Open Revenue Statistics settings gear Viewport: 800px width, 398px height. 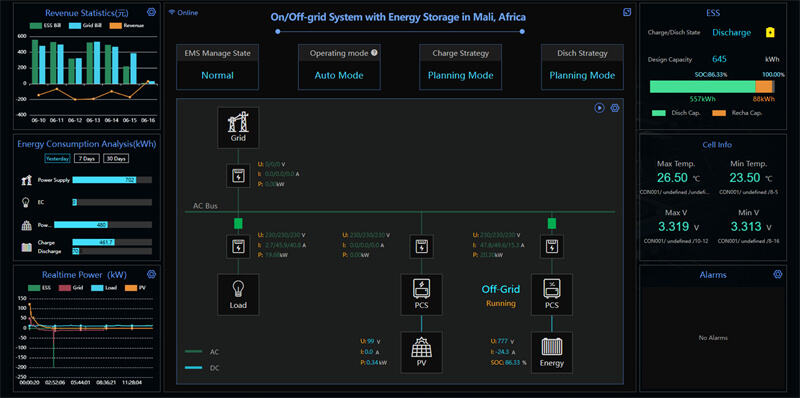(151, 12)
